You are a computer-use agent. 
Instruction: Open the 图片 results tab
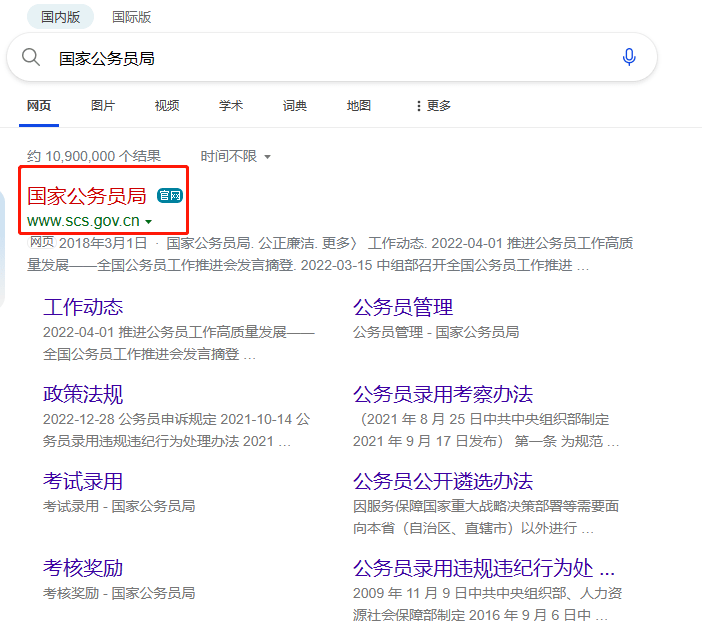pos(103,106)
